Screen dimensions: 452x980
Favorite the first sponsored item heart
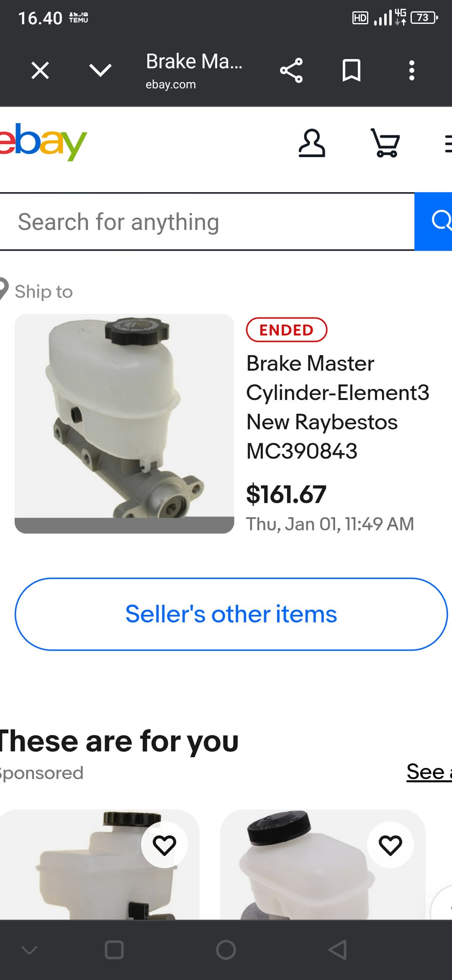(164, 845)
